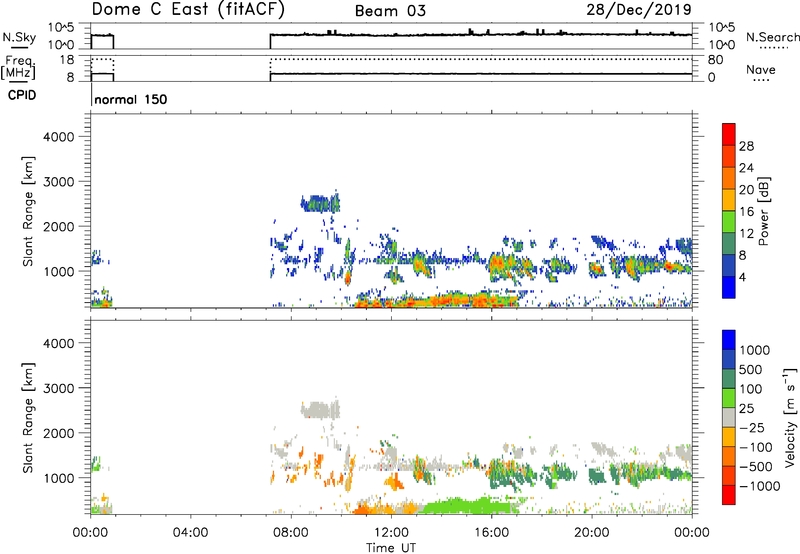
Task: Pick the red top segment of power colorbar
Action: 729,135
